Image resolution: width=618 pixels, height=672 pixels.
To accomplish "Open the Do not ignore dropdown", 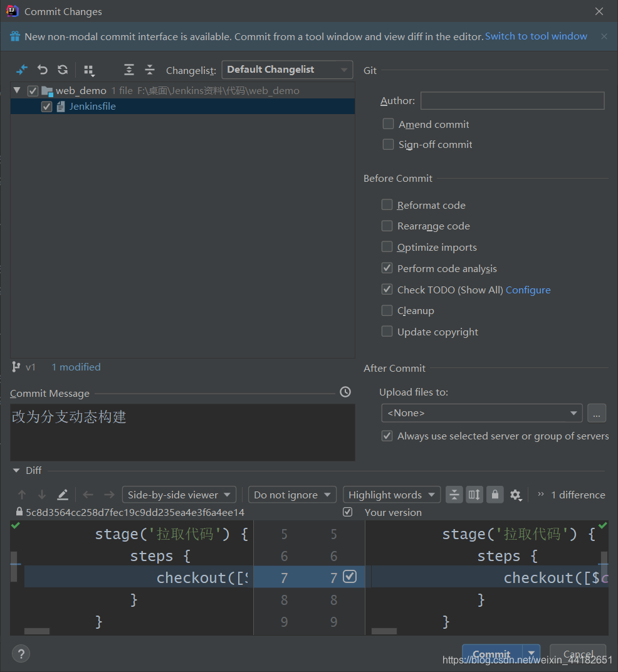I will coord(292,495).
